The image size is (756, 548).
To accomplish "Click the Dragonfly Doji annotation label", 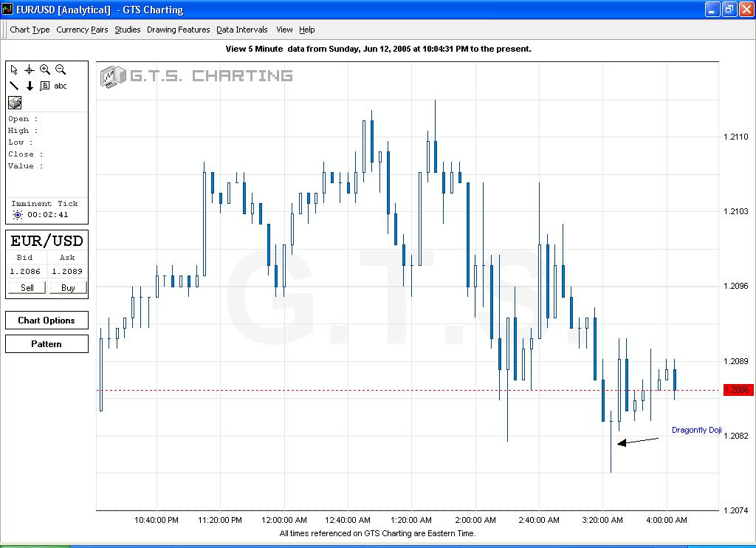I will (697, 430).
